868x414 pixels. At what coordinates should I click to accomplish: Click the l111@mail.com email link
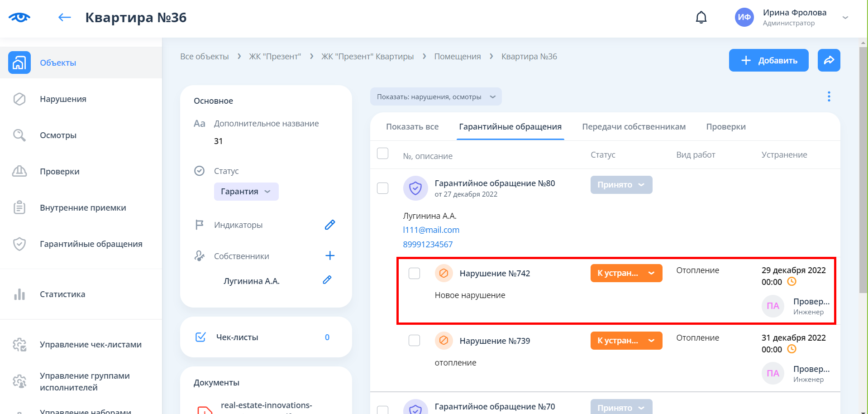(431, 230)
